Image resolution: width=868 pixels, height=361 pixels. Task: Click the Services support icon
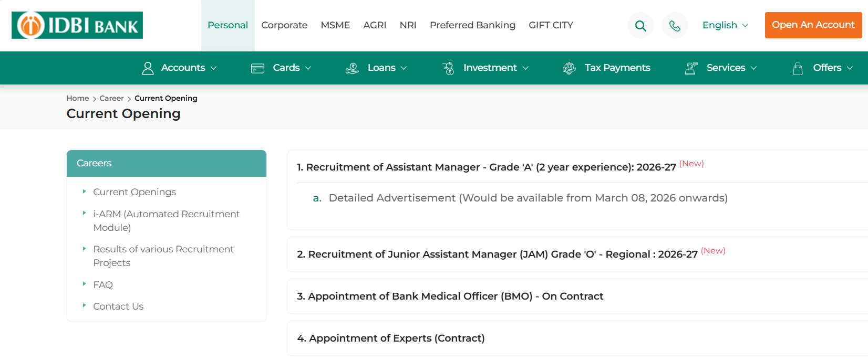click(691, 68)
